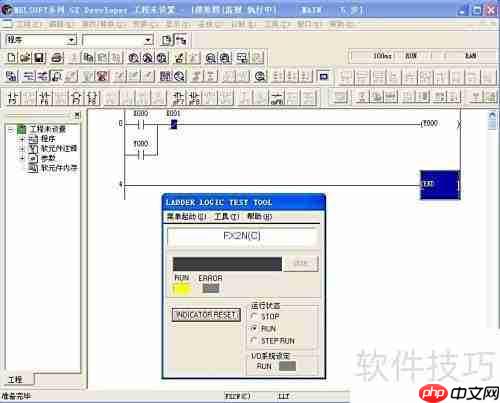
Task: Open 帮助(H) menu in Ladder Logic Test Tool
Action: point(259,217)
